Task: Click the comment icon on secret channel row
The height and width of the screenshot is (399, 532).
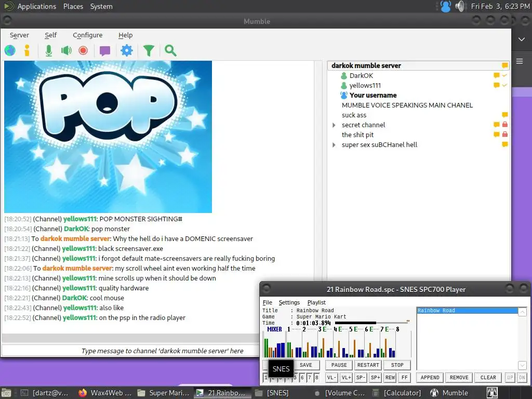Action: (496, 125)
